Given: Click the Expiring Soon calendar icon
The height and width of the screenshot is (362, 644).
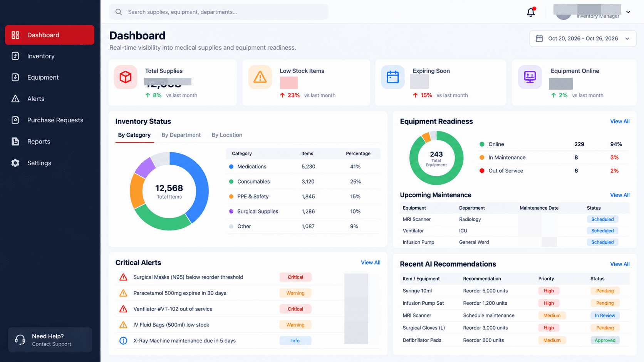Looking at the screenshot, I should (393, 77).
